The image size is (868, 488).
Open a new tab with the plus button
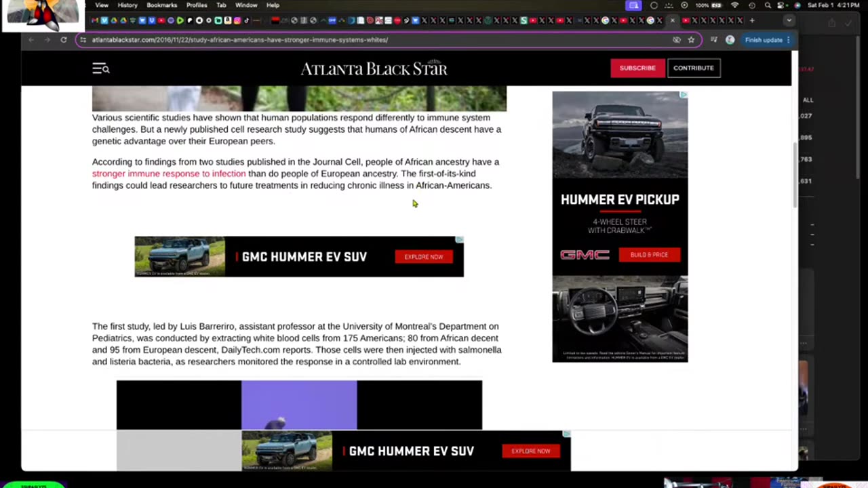[752, 20]
